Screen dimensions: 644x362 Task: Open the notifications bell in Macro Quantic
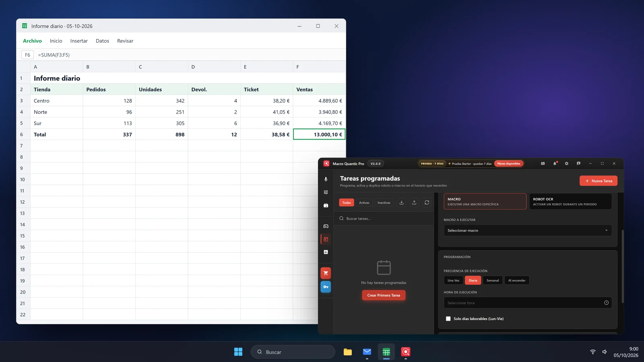pyautogui.click(x=555, y=163)
